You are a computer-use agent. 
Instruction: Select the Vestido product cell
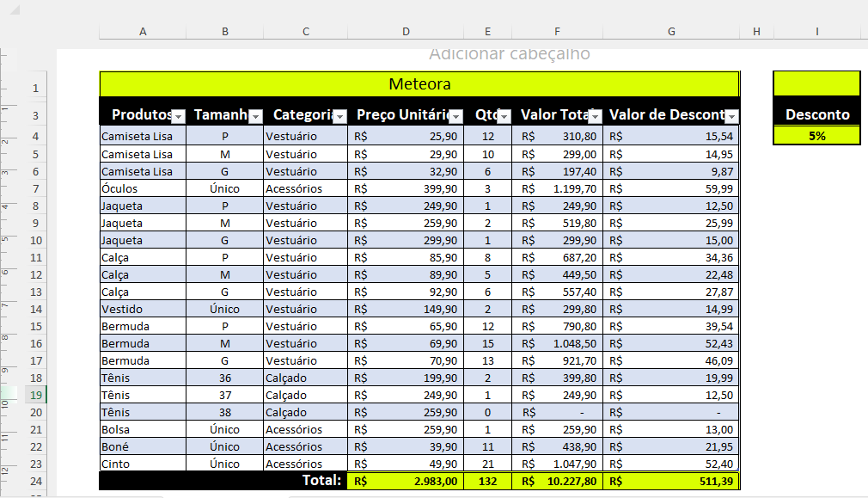(143, 309)
